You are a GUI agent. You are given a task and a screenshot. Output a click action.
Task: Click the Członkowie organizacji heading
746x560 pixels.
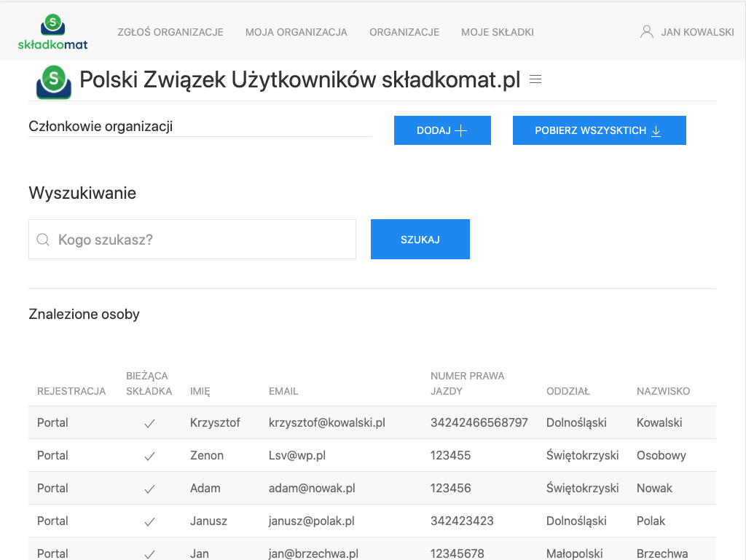[101, 127]
